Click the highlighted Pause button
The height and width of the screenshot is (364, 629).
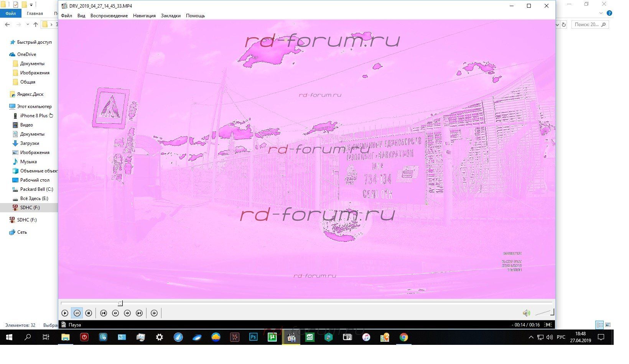[77, 313]
